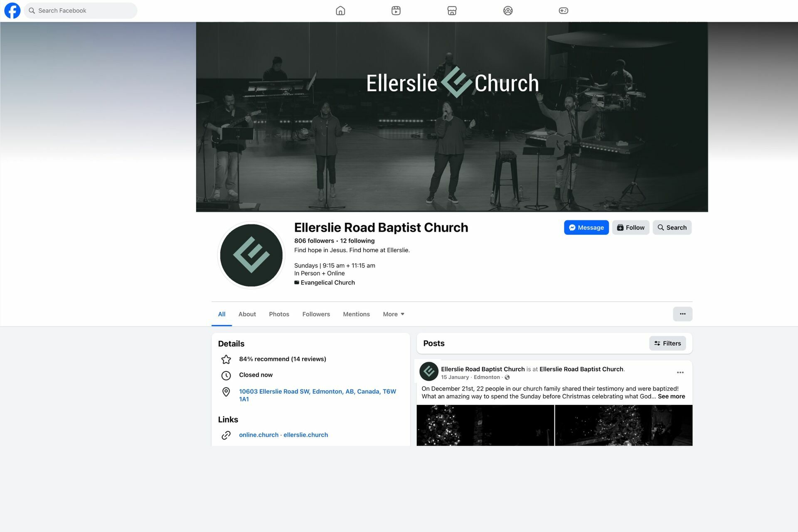Click the location pin icon by address
The width and height of the screenshot is (798, 532).
226,392
